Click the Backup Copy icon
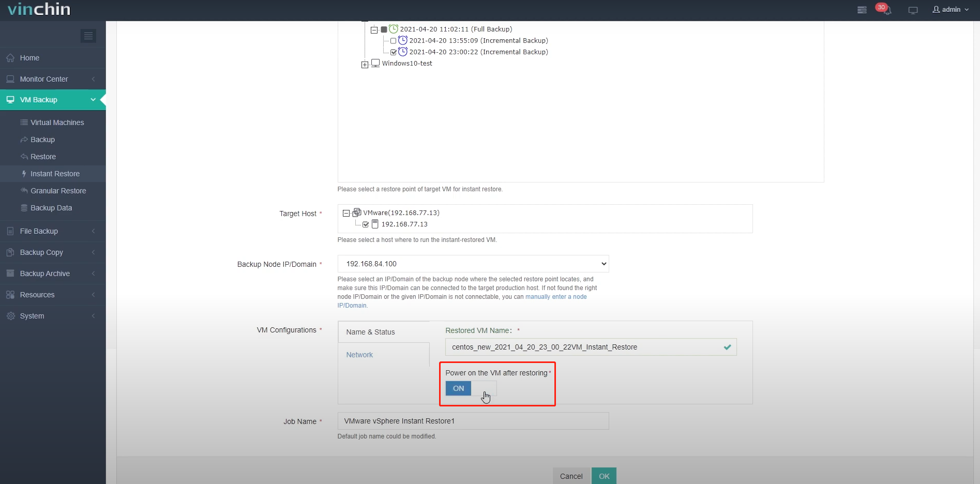 [x=10, y=252]
